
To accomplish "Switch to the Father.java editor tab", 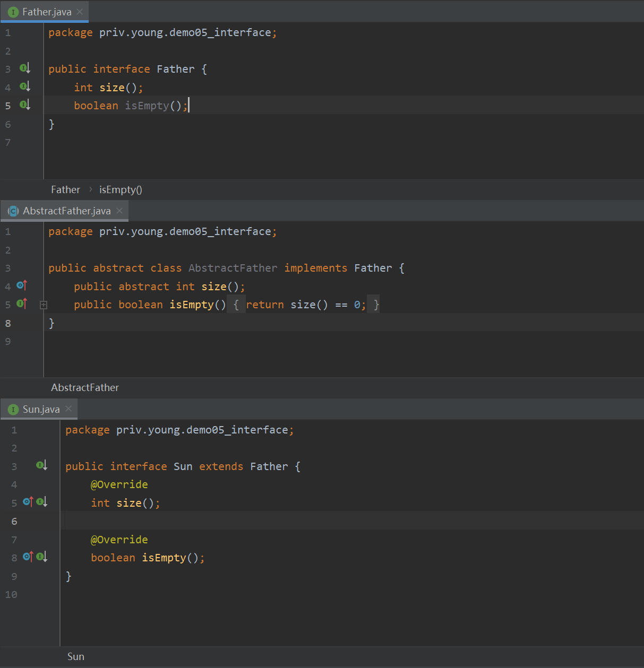I will 45,12.
